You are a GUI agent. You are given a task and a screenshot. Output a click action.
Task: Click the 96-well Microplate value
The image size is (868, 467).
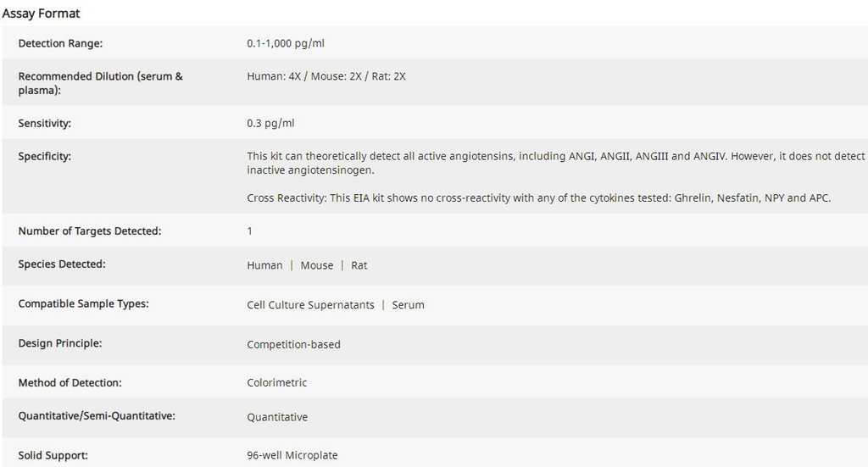tap(292, 455)
